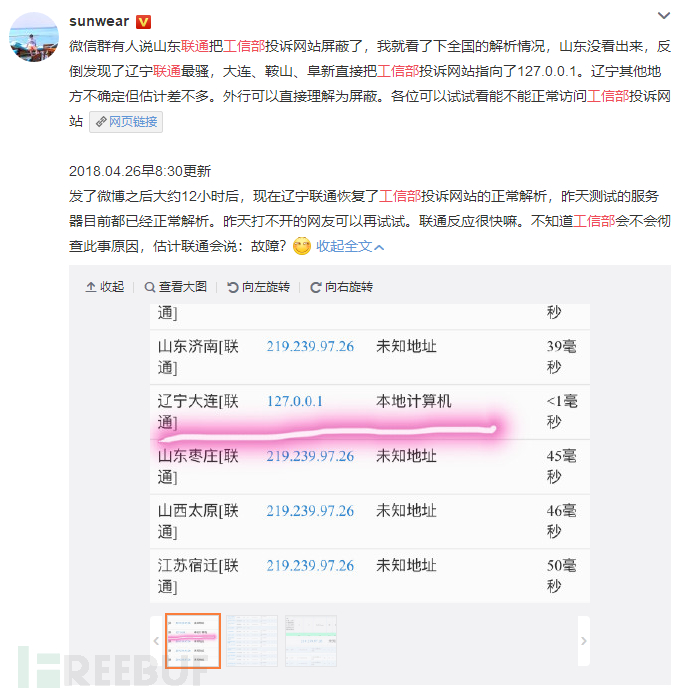686x695 pixels.
Task: Click the first red 联通 keyword link
Action: click(195, 46)
